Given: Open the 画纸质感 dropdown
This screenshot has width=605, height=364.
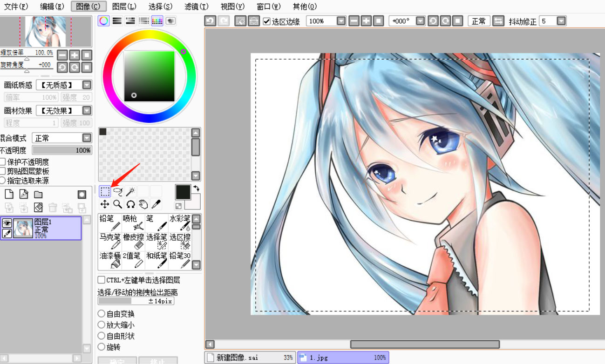Looking at the screenshot, I should pos(87,85).
